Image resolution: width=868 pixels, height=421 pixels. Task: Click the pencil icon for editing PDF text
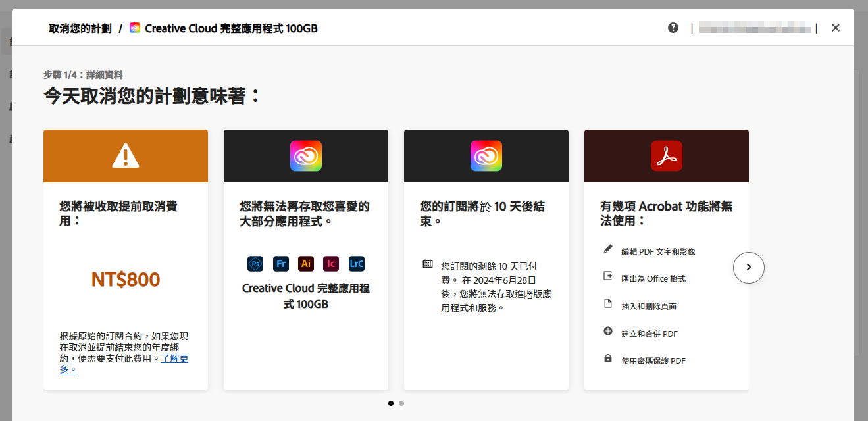(x=608, y=249)
